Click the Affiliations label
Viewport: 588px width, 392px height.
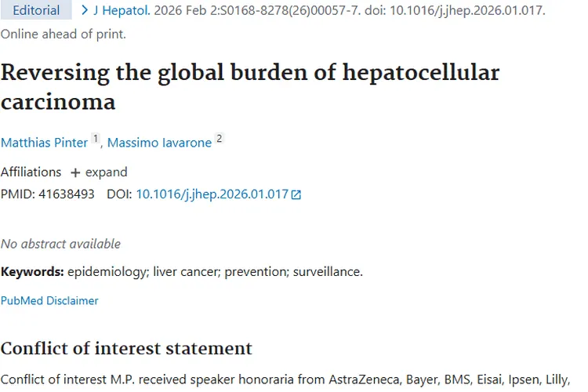[x=31, y=172]
